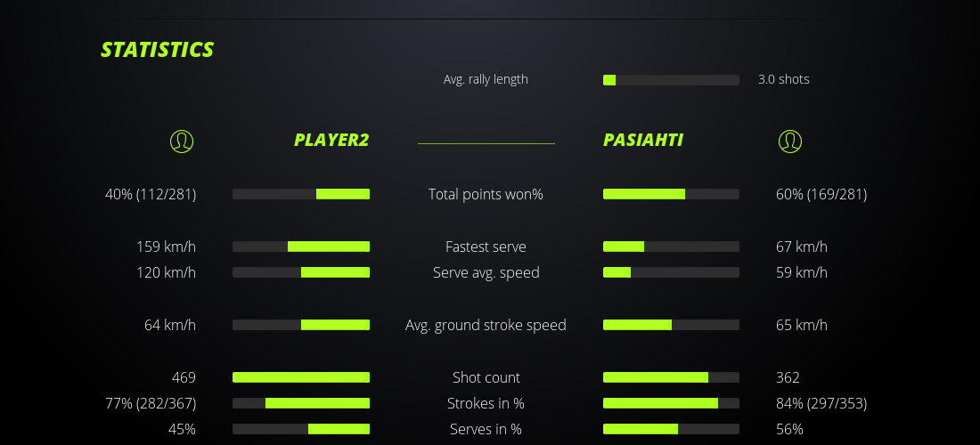Click PLAYER2's profile avatar icon
The image size is (980, 445).
(x=181, y=141)
